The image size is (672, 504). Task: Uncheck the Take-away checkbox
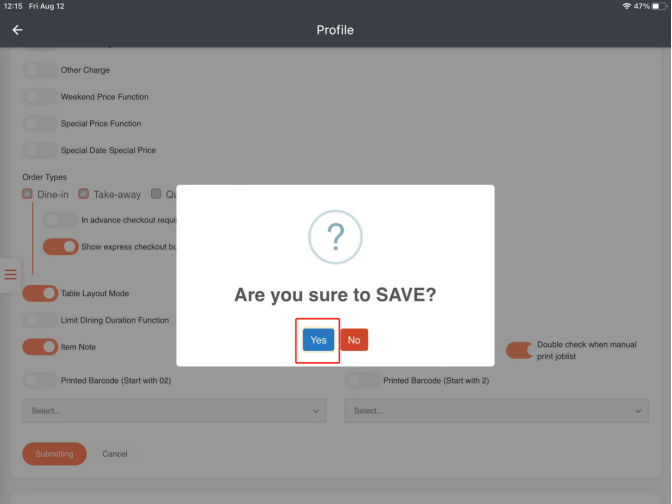84,194
